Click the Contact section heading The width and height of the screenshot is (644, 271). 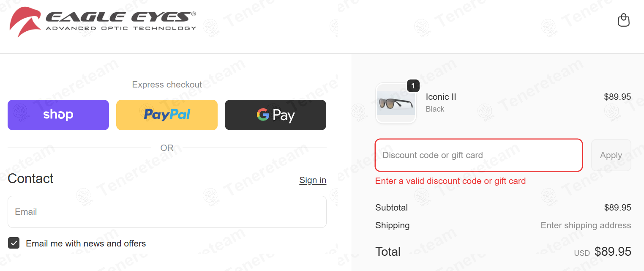[x=30, y=178]
